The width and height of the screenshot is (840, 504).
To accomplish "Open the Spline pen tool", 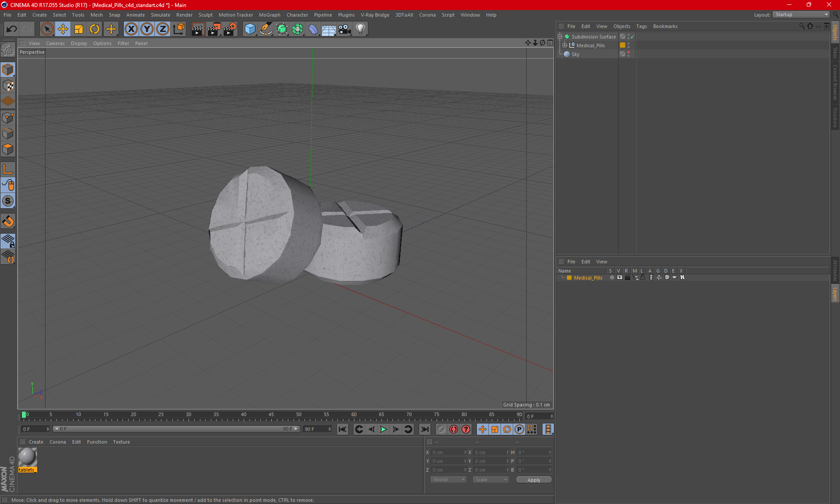I will (266, 29).
